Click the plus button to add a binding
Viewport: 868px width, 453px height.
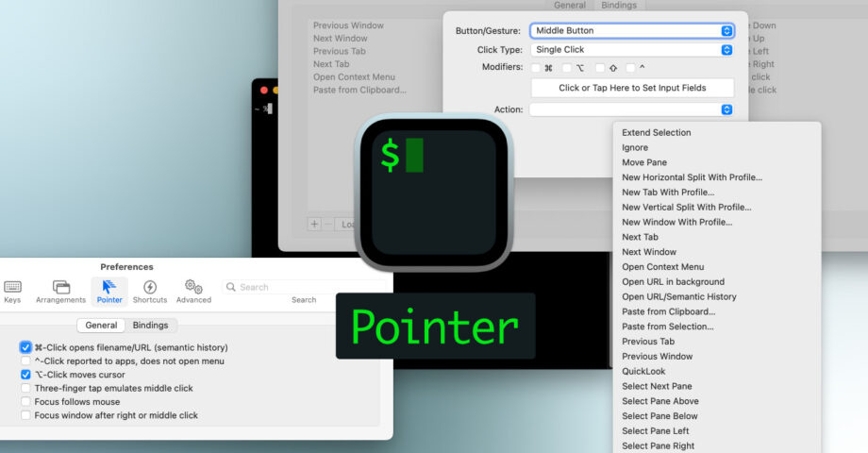pos(314,225)
